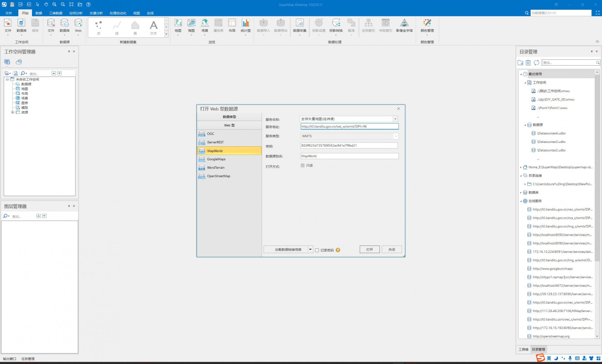
Task: Switch to second view icon in 工作空间管理器
Action: (19, 62)
